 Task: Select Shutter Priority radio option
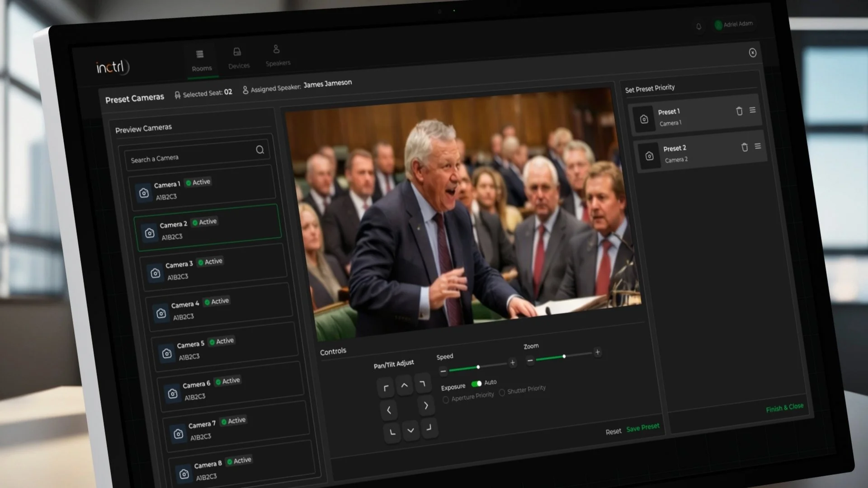[502, 393]
